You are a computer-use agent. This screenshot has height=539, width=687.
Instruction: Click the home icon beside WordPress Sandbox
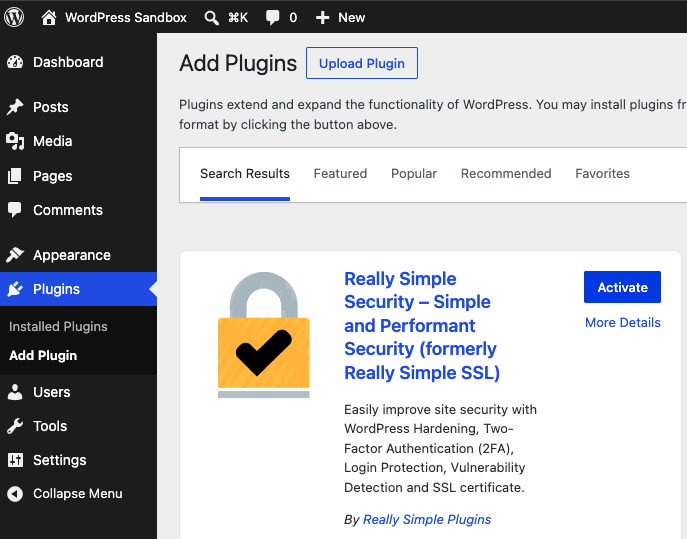coord(49,18)
